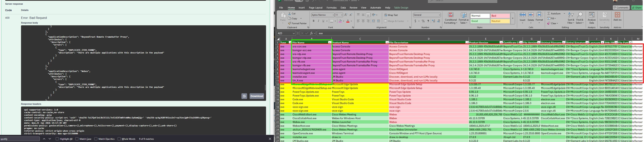
Task: Click the AutoSum button
Action: click(x=554, y=13)
